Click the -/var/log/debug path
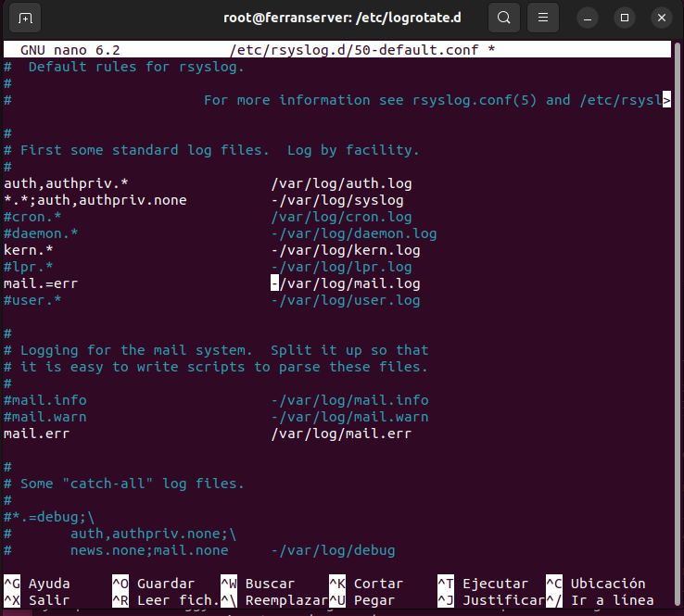Screen dimensions: 684x616 coord(334,550)
